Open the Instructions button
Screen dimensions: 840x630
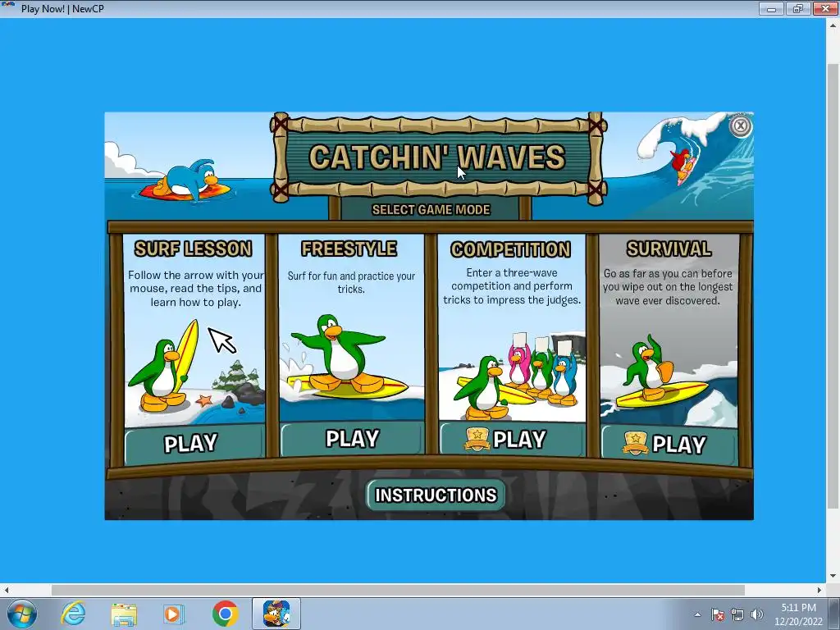436,495
